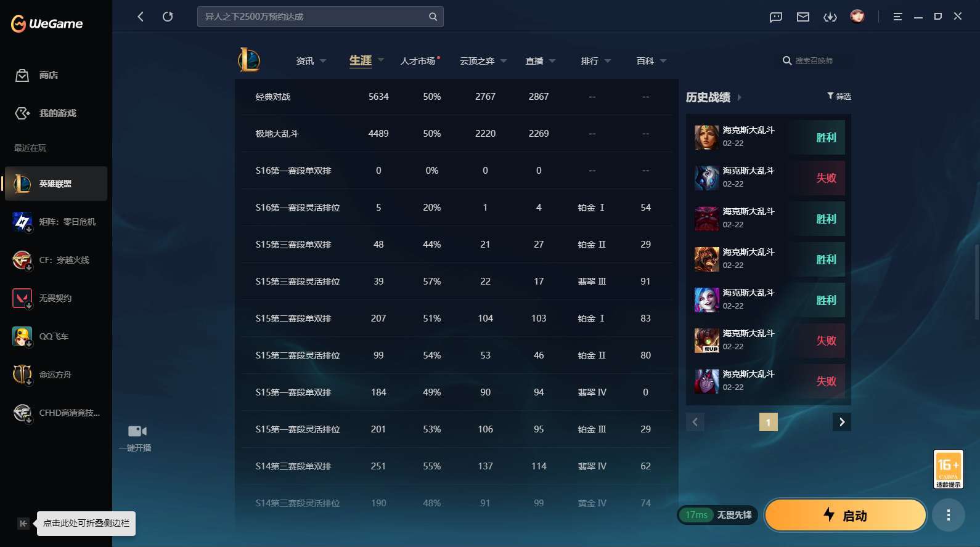Select 商店 in the left sidebar
The height and width of the screenshot is (547, 980).
(x=48, y=75)
